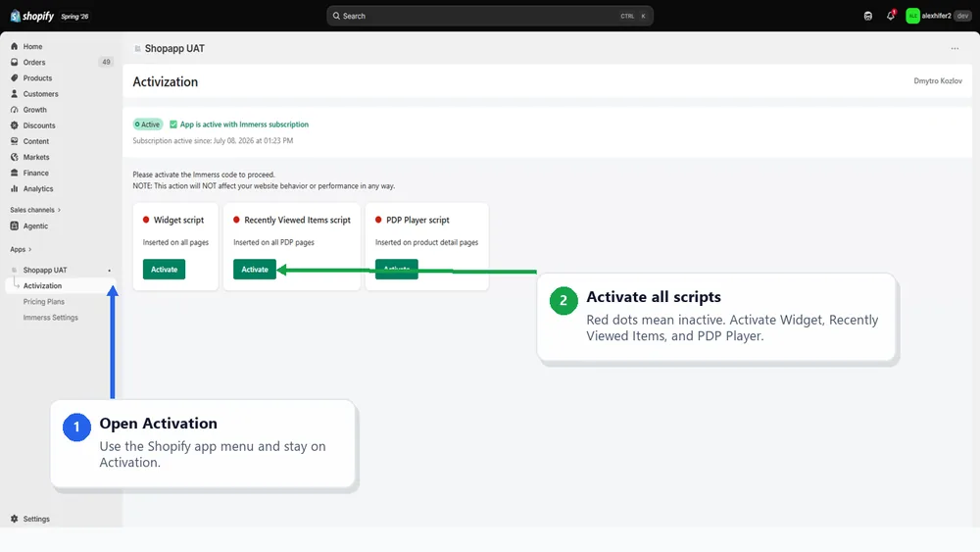Click the Dmytro Kozlov name label

coord(938,80)
